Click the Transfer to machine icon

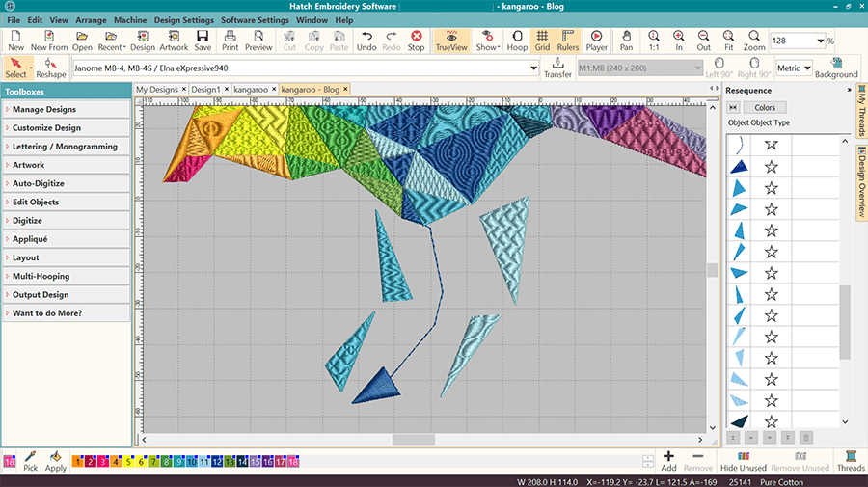(x=557, y=68)
